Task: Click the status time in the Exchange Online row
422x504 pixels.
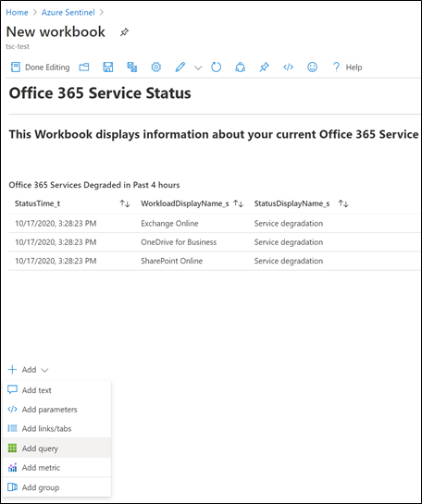Action: (x=56, y=224)
